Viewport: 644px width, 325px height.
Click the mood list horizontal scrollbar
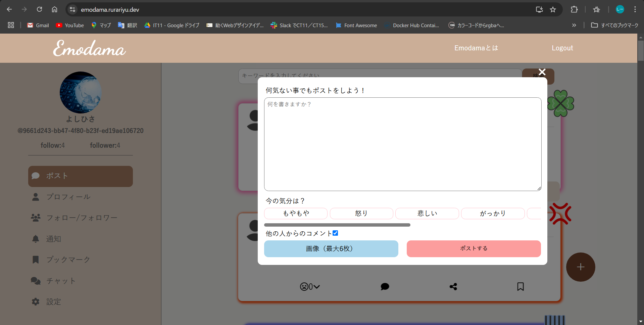(337, 225)
